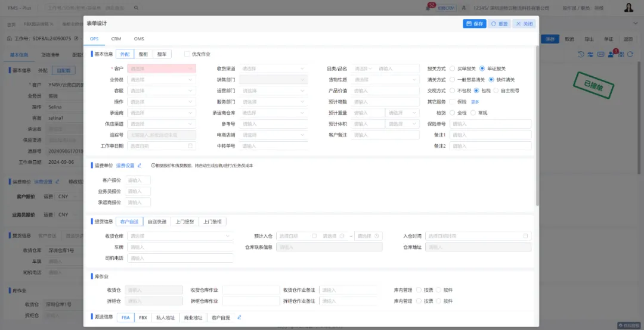Select 按票 radio in 收货仓 row
The width and height of the screenshot is (644, 330).
coord(419,290)
